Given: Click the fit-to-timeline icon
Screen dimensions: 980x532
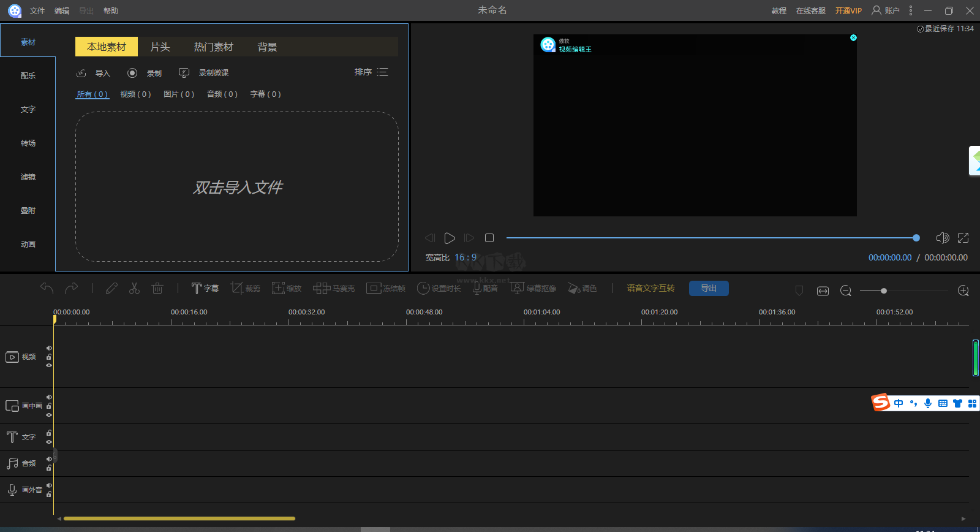Looking at the screenshot, I should point(823,291).
